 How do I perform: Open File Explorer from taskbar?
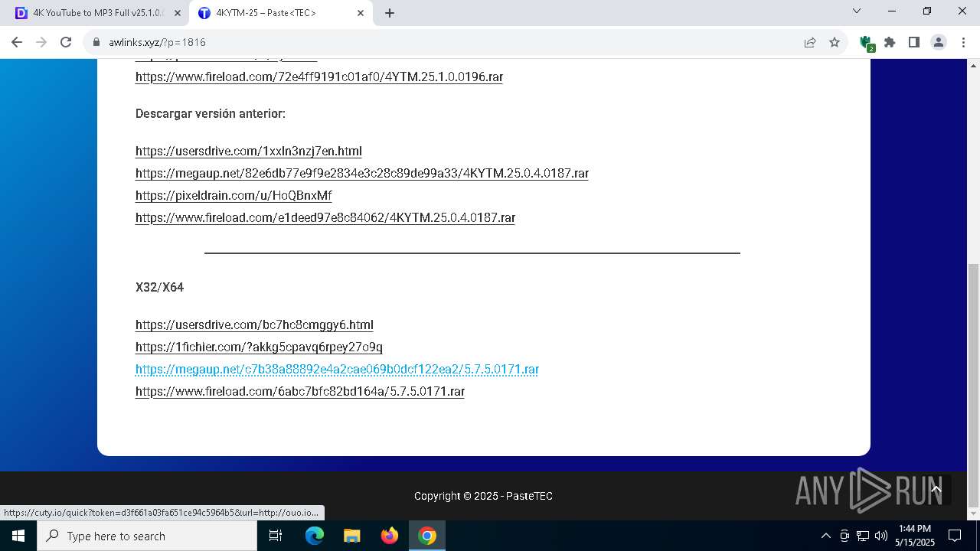point(352,536)
